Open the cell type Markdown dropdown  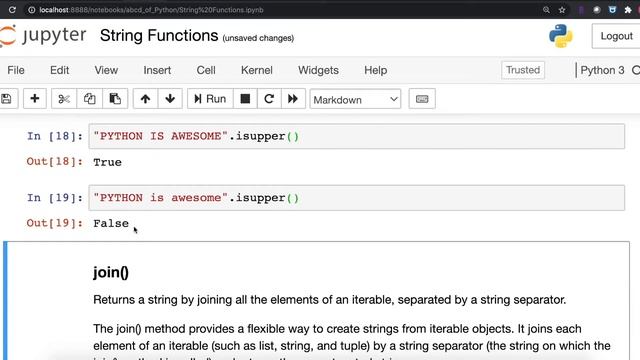click(355, 99)
